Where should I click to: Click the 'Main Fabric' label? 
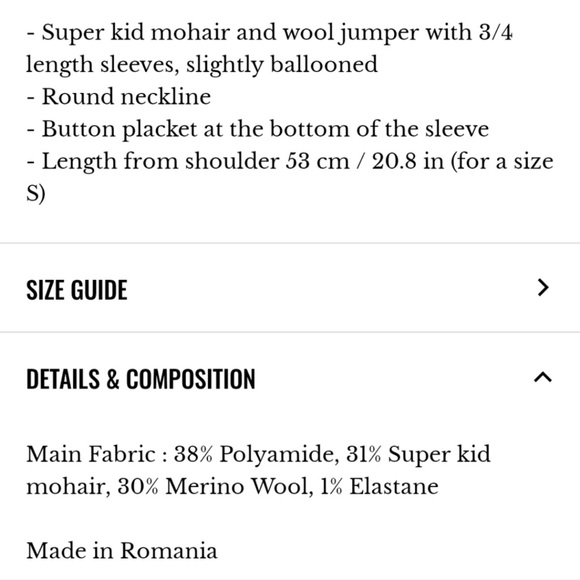(91, 454)
